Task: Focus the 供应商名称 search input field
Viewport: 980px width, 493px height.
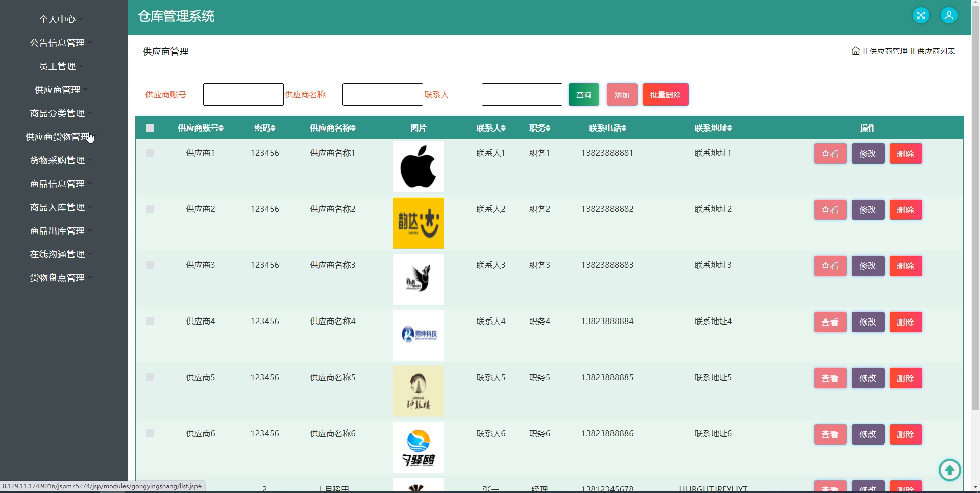Action: click(383, 94)
